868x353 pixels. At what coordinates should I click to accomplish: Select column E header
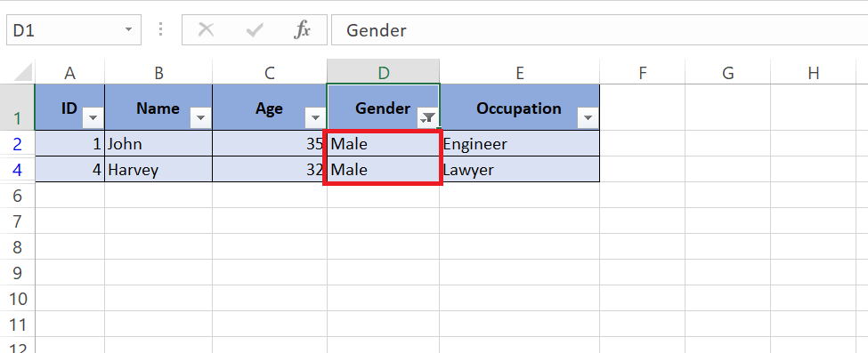(x=519, y=73)
